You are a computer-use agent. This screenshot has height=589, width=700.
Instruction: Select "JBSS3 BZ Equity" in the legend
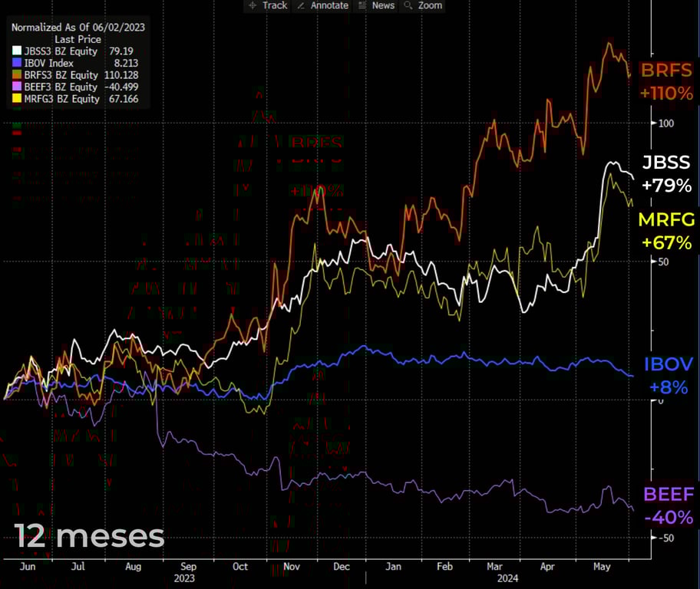[x=61, y=51]
